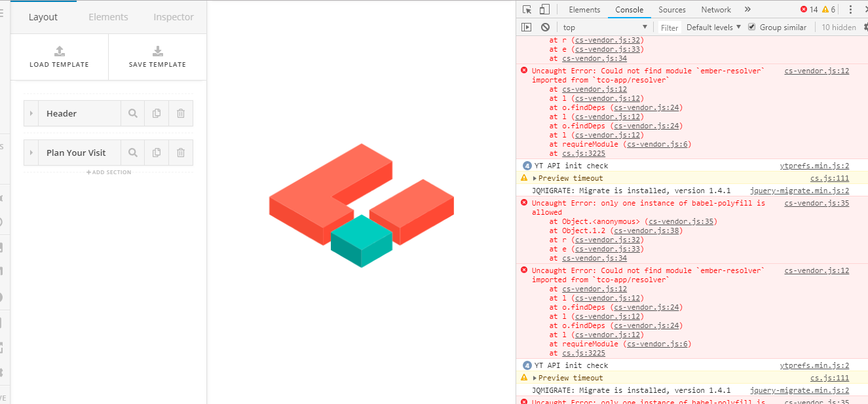This screenshot has width=868, height=404.
Task: Delete the Header section with trash icon
Action: [181, 113]
